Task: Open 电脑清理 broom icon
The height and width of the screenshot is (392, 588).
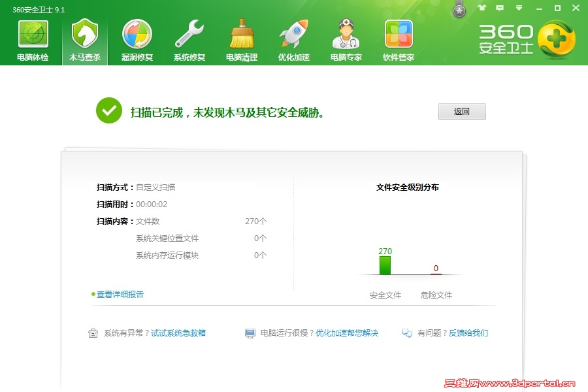Action: pos(242,34)
